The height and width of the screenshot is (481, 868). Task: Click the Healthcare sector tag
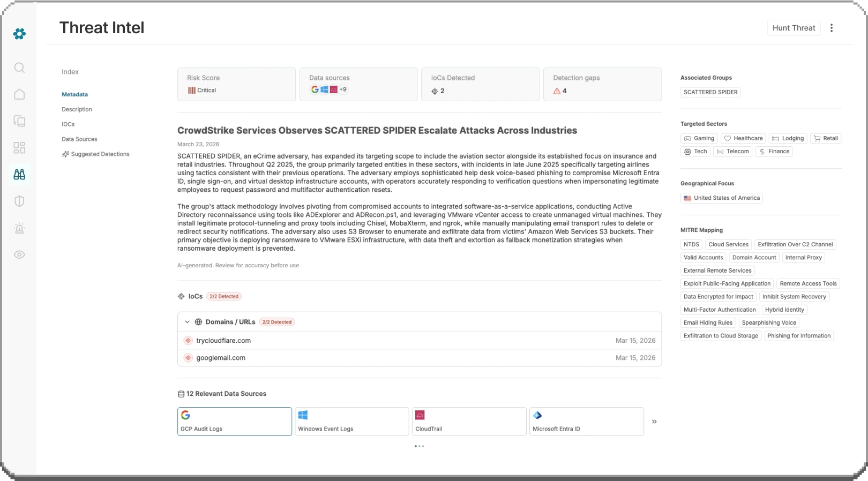(x=743, y=138)
